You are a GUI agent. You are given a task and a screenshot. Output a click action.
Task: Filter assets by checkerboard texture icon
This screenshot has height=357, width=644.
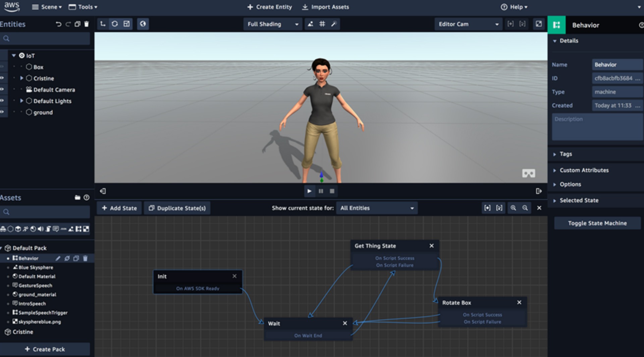coord(86,229)
